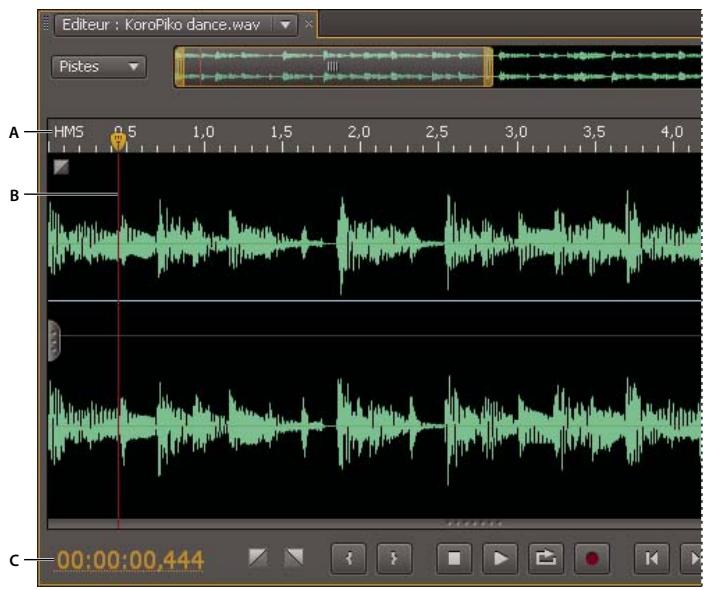This screenshot has height=590, width=709.
Task: Click the 4,0 mark on time ruler
Action: [x=672, y=132]
